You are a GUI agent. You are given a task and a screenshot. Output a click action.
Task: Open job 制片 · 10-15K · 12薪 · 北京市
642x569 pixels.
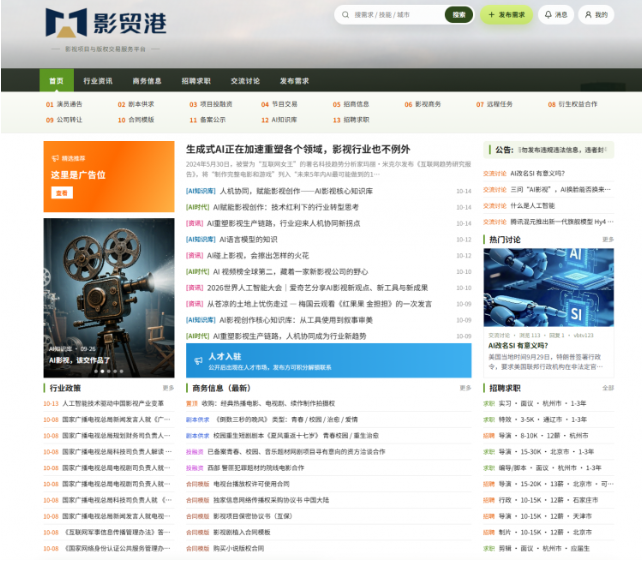click(545, 532)
